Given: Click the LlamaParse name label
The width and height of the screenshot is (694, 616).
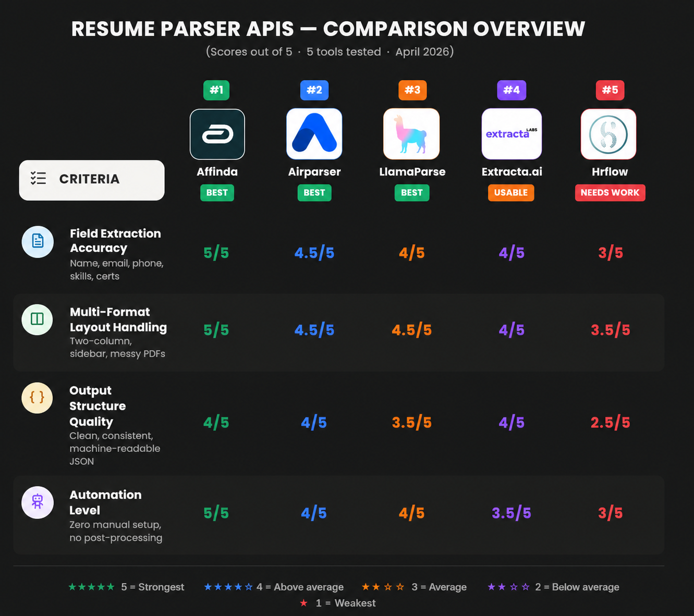Looking at the screenshot, I should [412, 172].
